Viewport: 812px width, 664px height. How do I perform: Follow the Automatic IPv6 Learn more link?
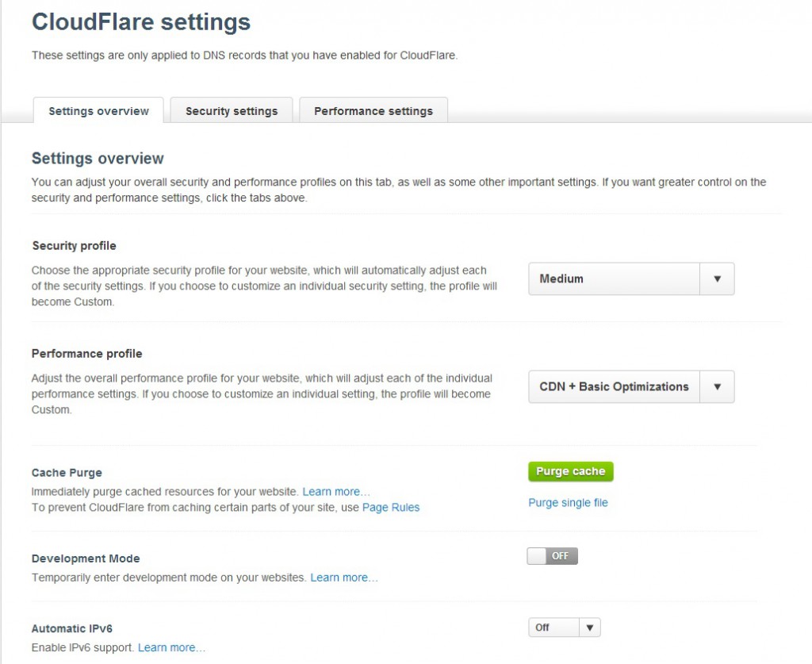pyautogui.click(x=171, y=647)
